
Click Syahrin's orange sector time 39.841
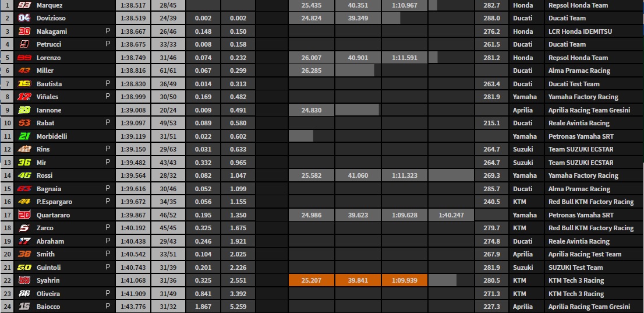pos(358,280)
